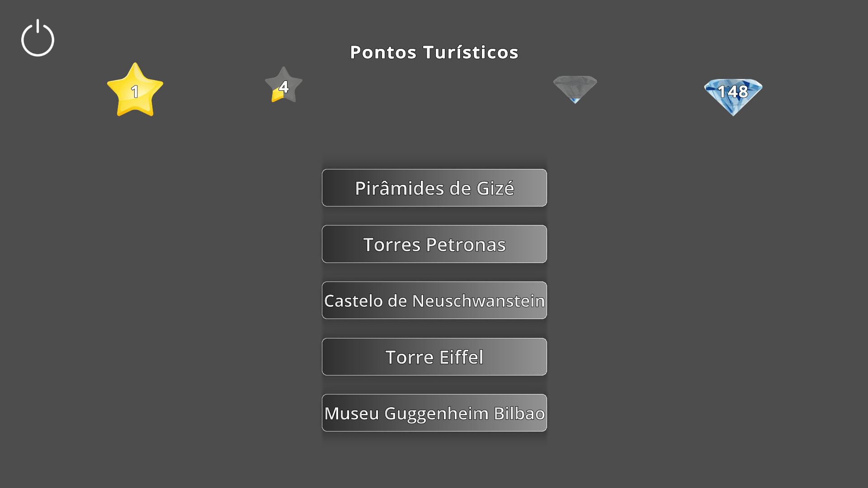
Task: Click the grayed-out diamond icon
Action: [575, 88]
